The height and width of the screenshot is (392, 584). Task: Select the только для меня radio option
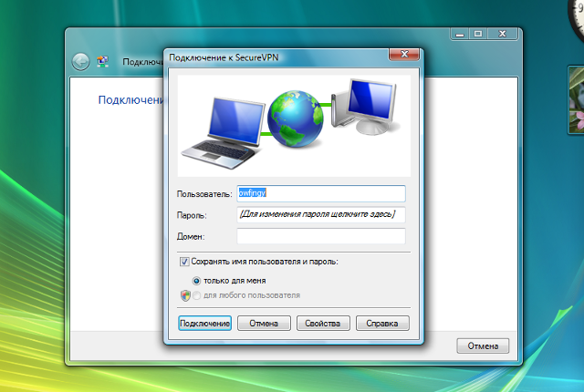click(x=196, y=281)
